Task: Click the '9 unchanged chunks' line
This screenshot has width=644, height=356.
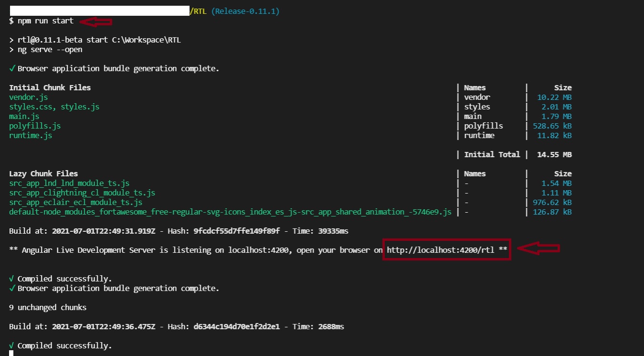Action: [48, 307]
